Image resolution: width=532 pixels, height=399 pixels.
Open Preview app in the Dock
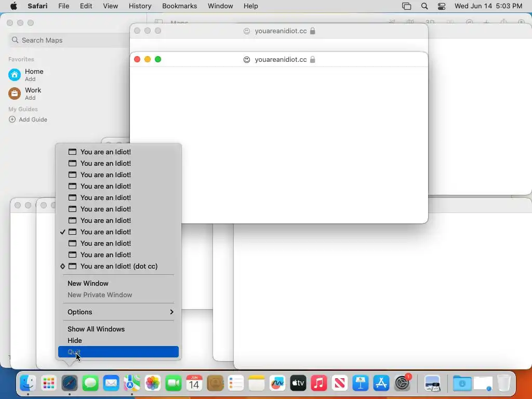(432, 383)
